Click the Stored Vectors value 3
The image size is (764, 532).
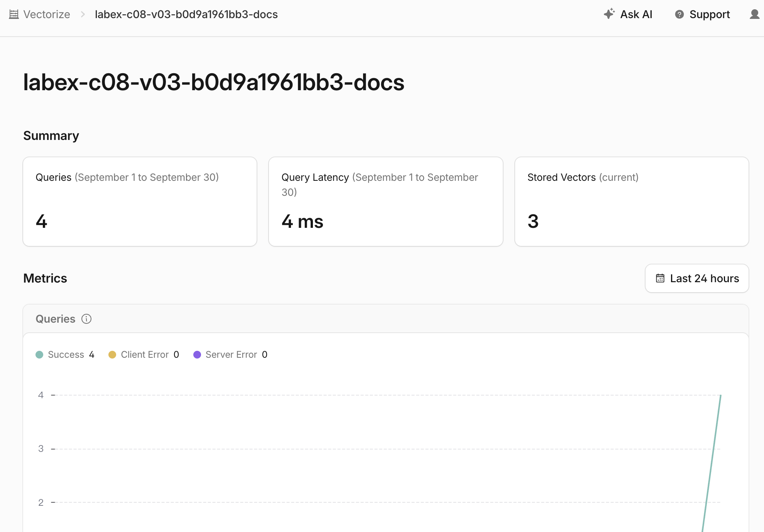(x=533, y=221)
